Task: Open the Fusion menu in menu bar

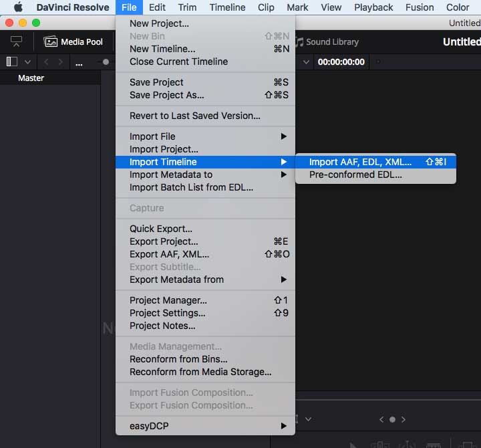Action: (x=420, y=7)
